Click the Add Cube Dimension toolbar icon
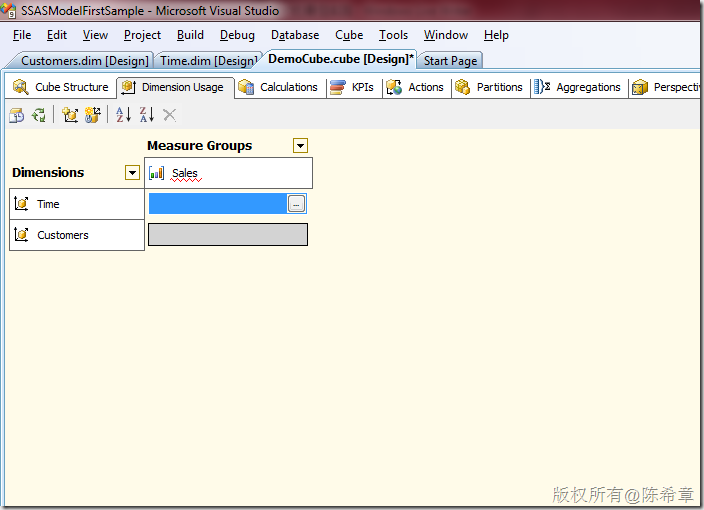 tap(70, 115)
